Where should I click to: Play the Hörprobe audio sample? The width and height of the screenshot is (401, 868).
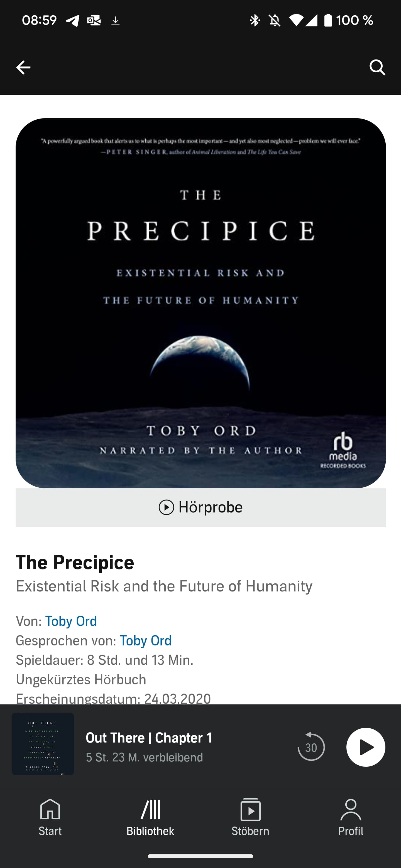coord(200,507)
